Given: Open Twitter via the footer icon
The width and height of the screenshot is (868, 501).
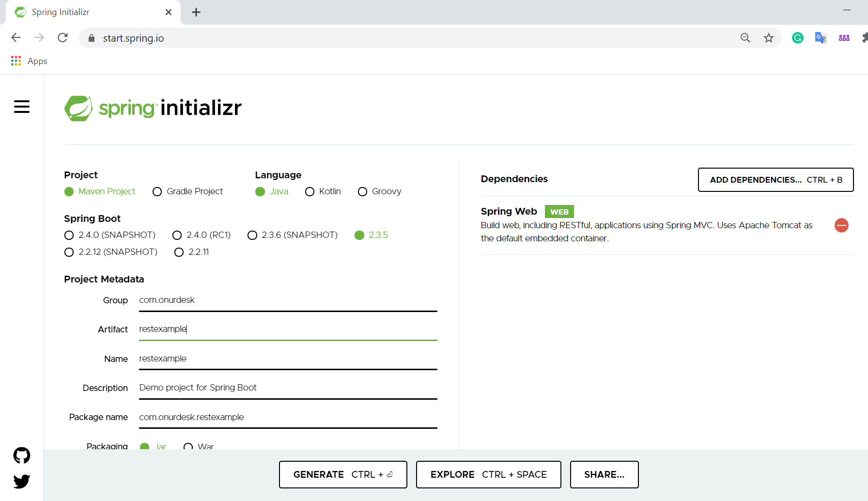Looking at the screenshot, I should pos(21,481).
